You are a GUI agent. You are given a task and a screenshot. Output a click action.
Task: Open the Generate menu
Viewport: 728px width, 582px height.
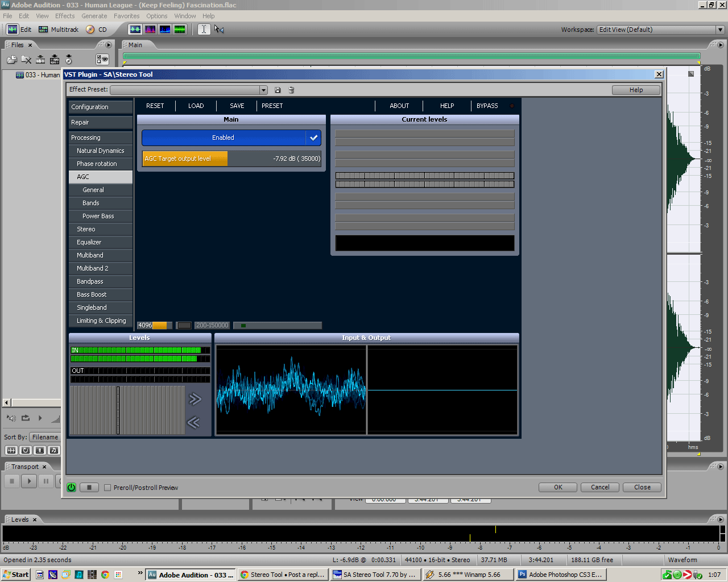tap(94, 16)
